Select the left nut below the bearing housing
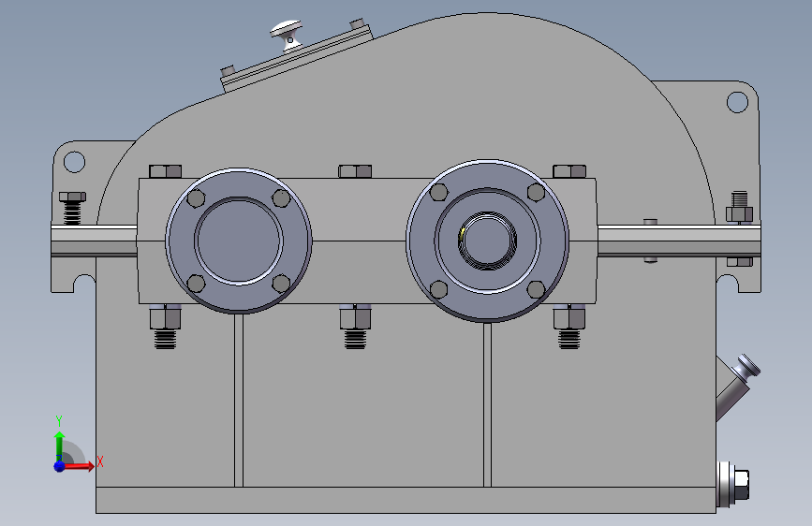Image resolution: width=812 pixels, height=526 pixels. [x=165, y=317]
